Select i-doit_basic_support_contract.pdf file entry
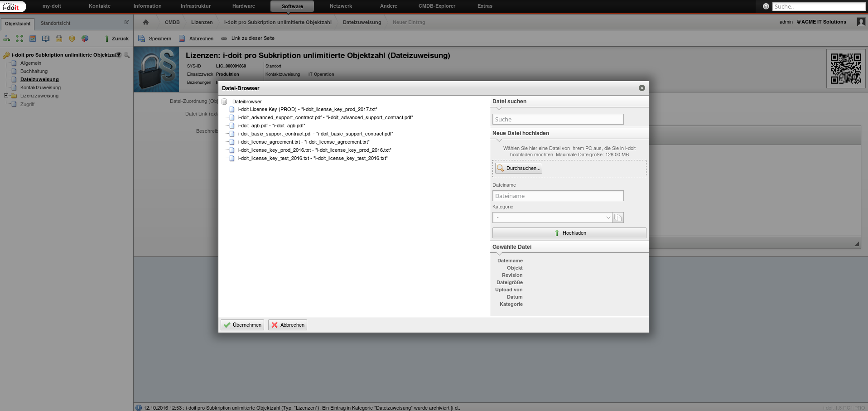Viewport: 868px width, 411px height. 315,134
